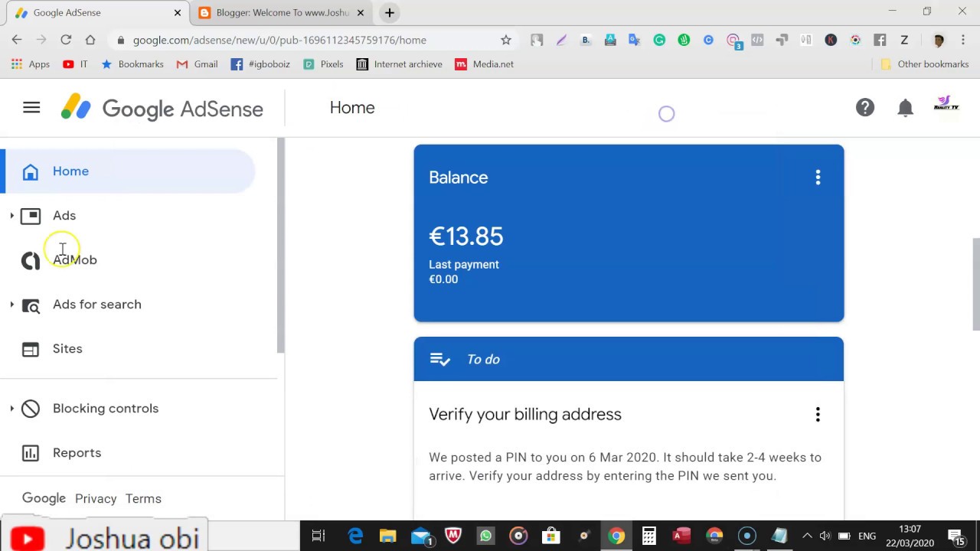Open Sites in the sidebar
980x551 pixels.
pos(67,349)
